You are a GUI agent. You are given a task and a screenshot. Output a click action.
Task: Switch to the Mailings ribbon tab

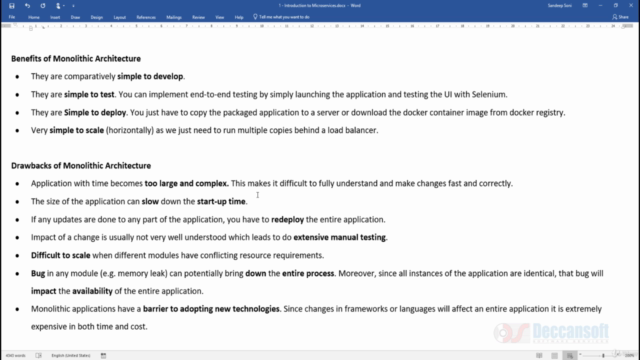[x=174, y=17]
